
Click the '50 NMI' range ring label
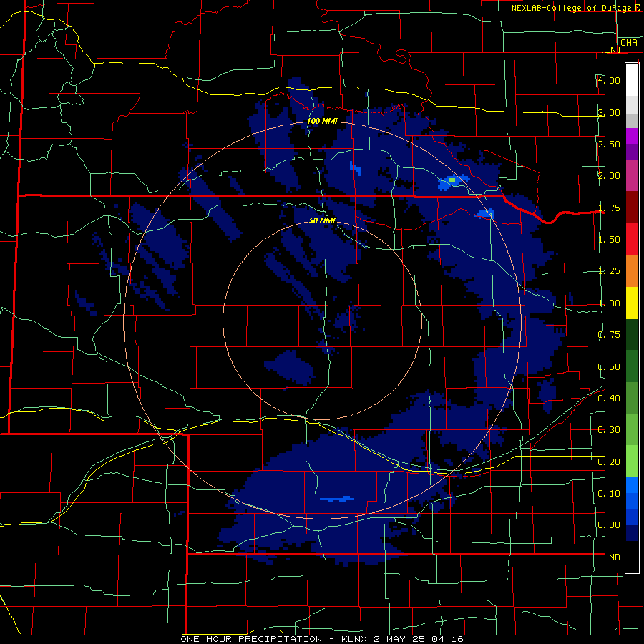[322, 220]
